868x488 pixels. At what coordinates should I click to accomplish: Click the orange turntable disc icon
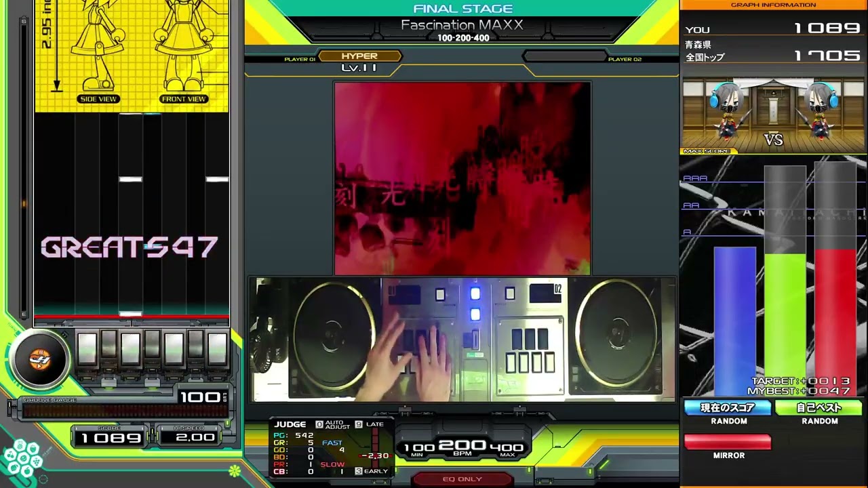[40, 361]
